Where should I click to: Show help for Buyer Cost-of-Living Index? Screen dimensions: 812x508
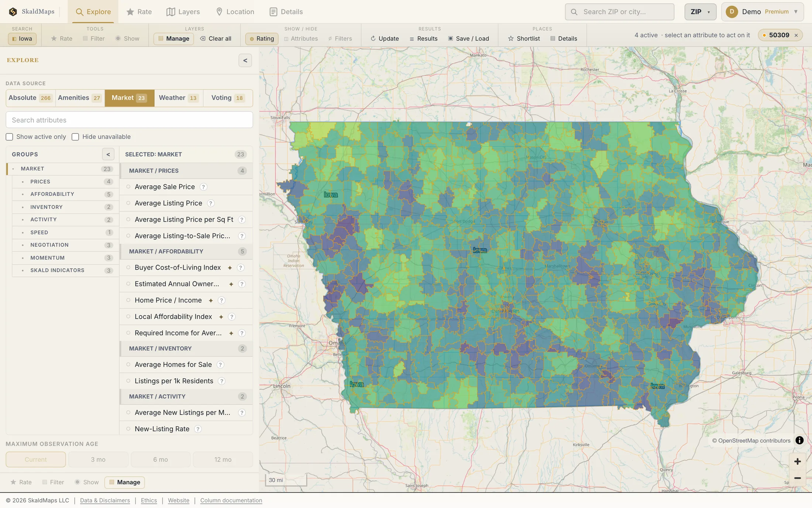point(241,267)
